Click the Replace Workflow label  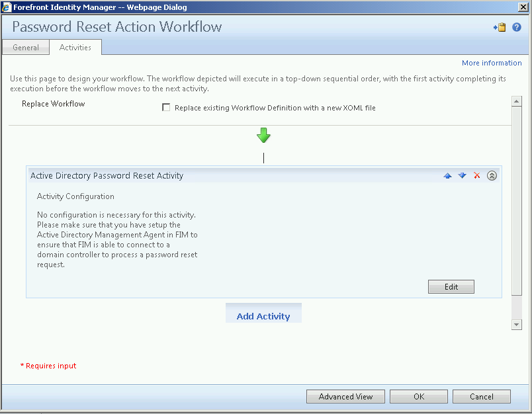tap(54, 104)
